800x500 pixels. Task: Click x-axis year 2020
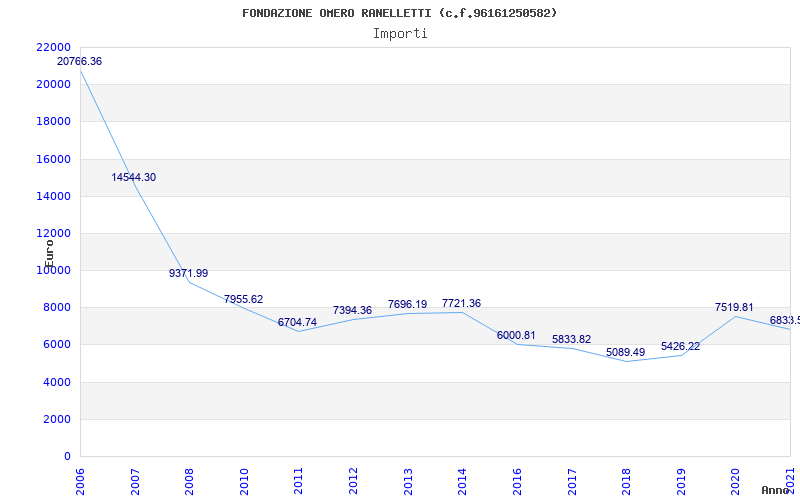tap(735, 482)
